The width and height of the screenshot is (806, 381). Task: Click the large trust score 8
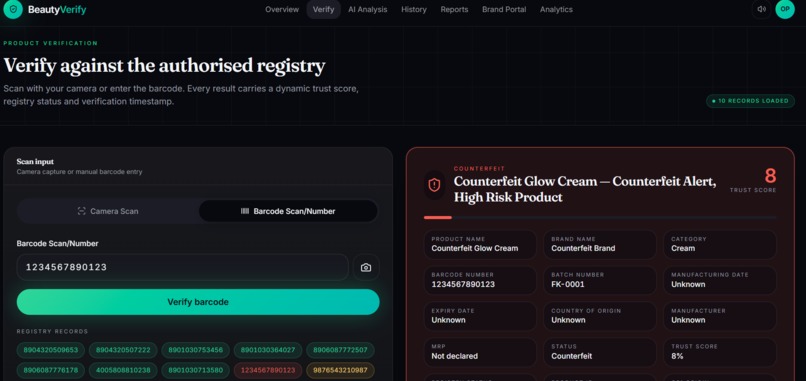(770, 176)
